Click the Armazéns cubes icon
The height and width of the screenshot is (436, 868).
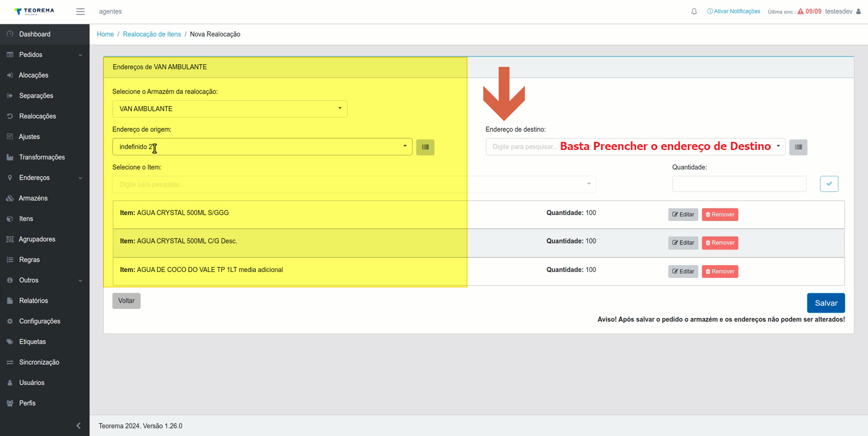coord(10,198)
